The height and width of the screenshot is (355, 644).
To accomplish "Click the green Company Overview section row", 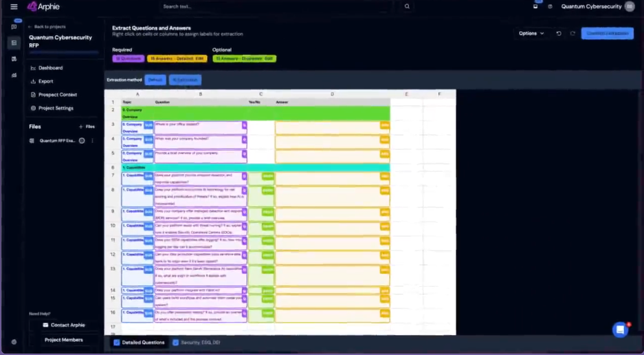I will (x=256, y=113).
